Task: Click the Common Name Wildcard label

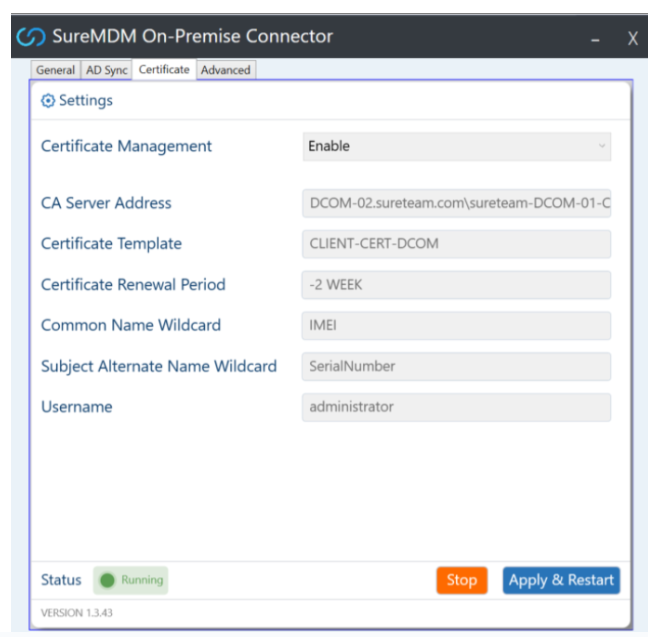Action: coord(131,325)
